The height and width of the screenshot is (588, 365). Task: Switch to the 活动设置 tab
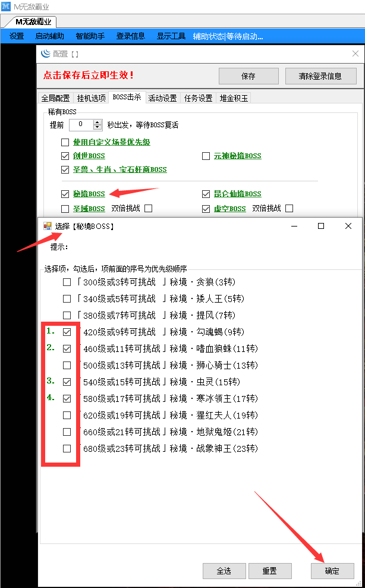tap(162, 98)
